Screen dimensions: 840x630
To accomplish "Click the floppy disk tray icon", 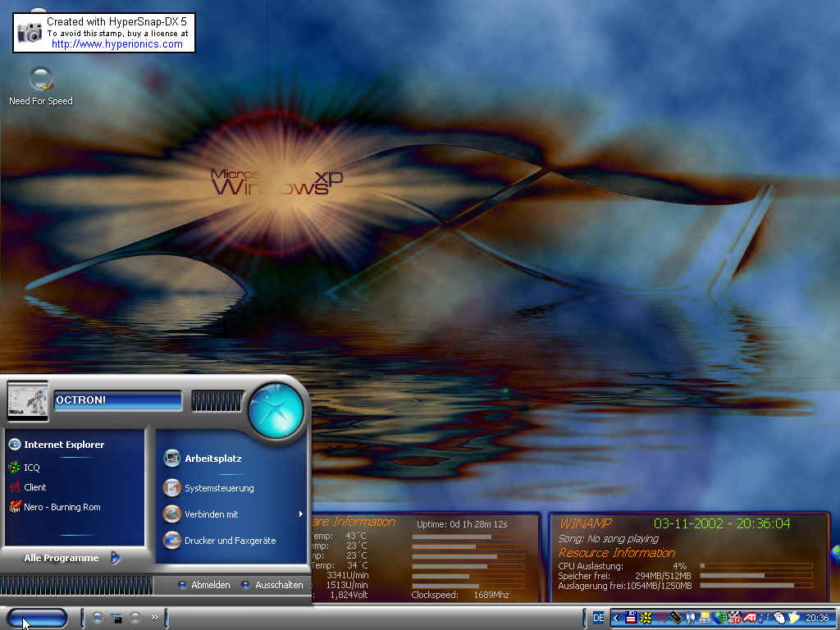I will click(631, 618).
